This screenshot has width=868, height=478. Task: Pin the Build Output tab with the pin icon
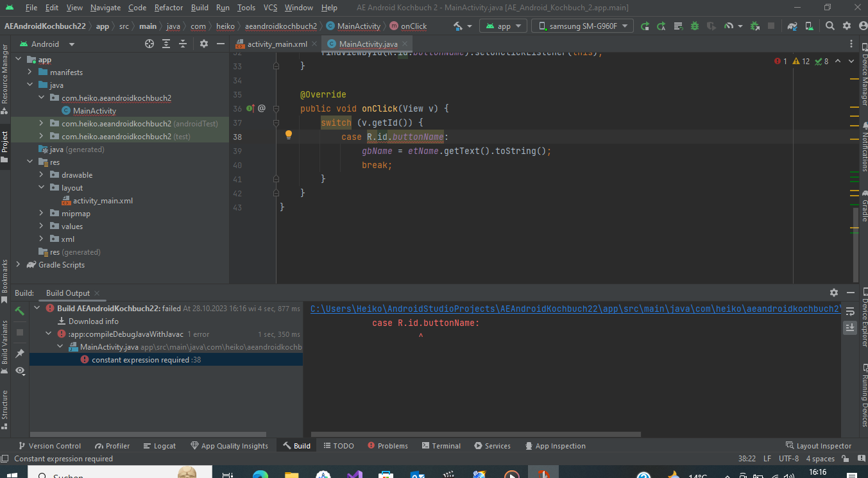pos(20,354)
